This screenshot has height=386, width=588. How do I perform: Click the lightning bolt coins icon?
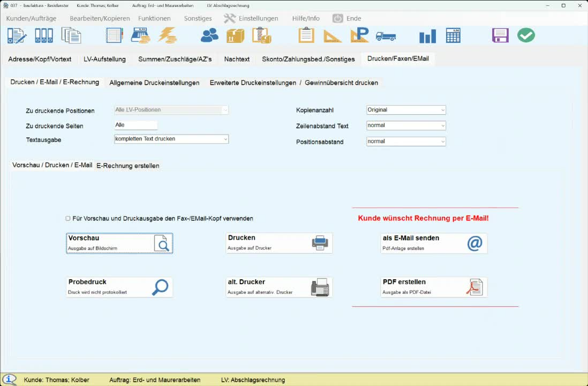[167, 36]
